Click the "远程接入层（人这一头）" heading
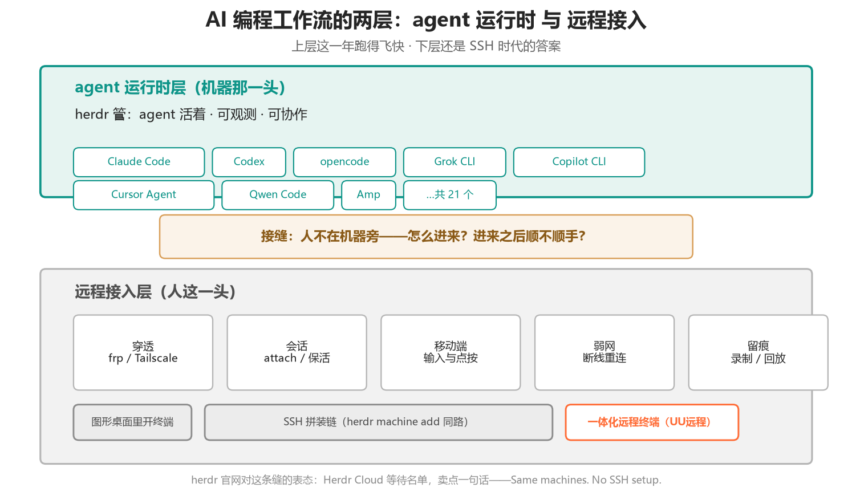852x504 pixels. [x=156, y=292]
